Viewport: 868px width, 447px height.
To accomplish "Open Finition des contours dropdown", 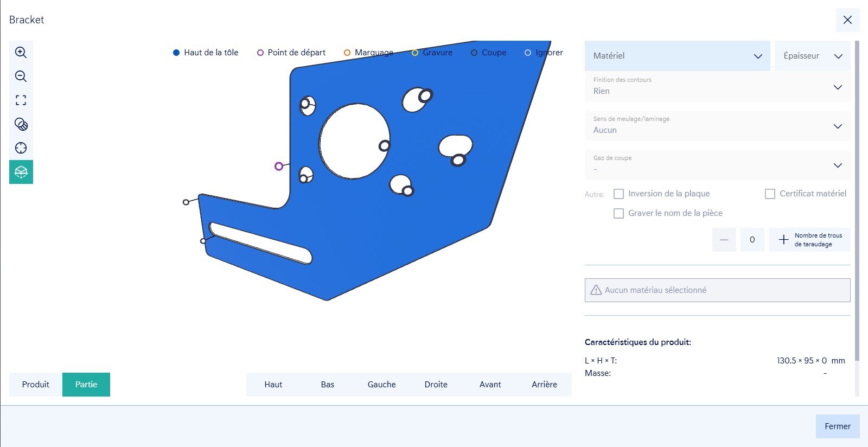I will (x=717, y=87).
